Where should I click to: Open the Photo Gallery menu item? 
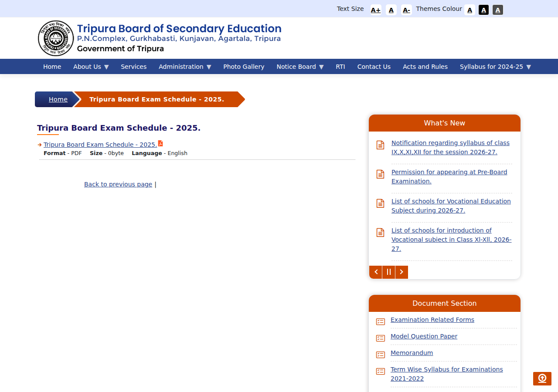click(x=244, y=67)
